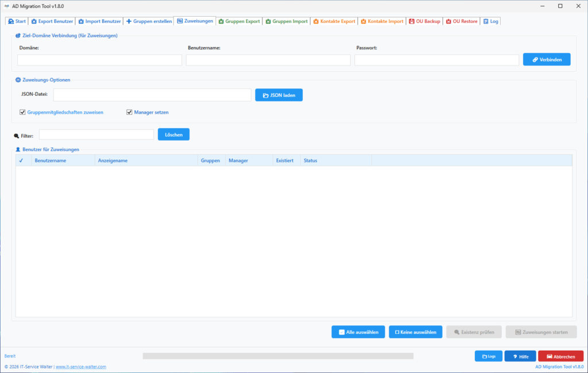Sort by Manager column header
Viewport: 588px width, 373px height.
[x=249, y=161]
